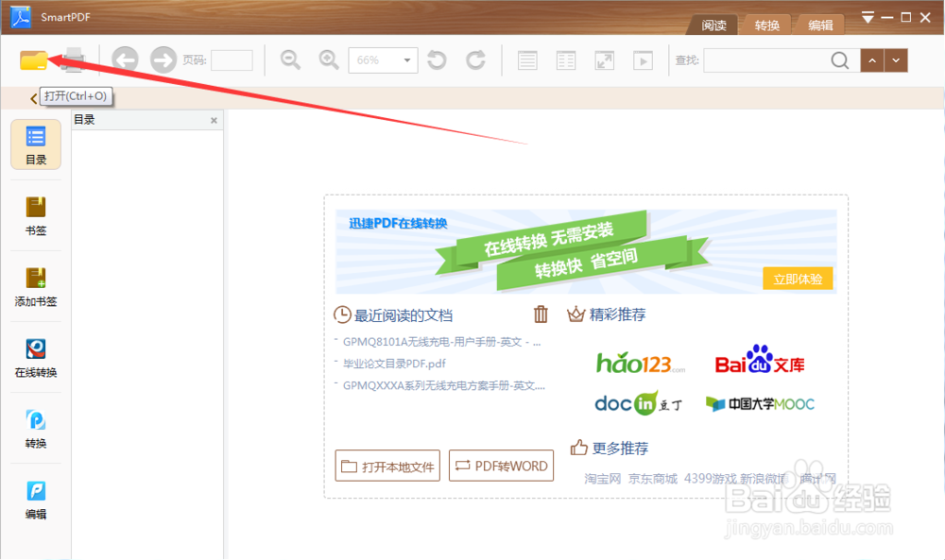Click the printer icon in the toolbar

(73, 59)
